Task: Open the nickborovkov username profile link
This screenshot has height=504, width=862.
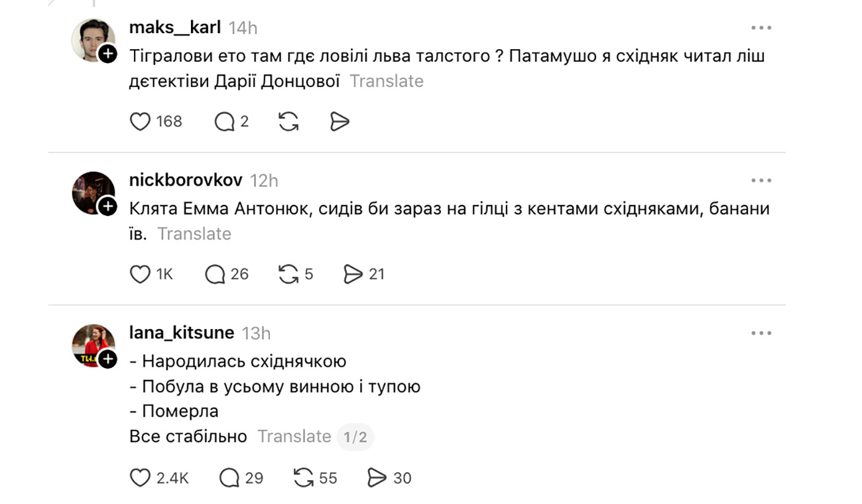Action: 186,180
